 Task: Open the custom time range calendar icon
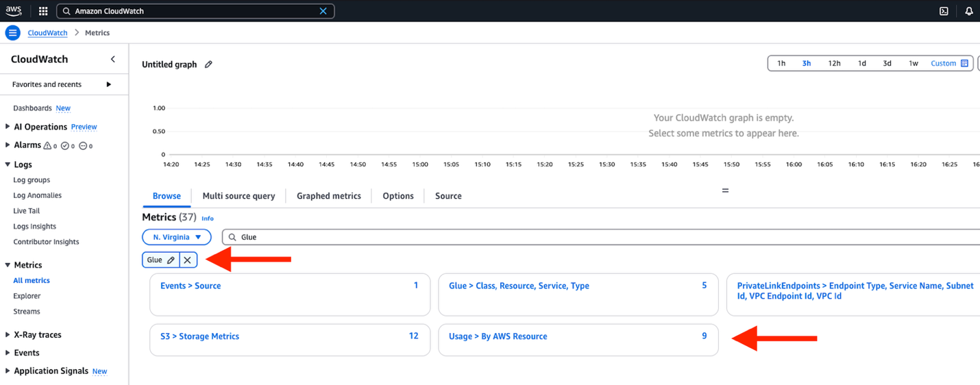[964, 64]
